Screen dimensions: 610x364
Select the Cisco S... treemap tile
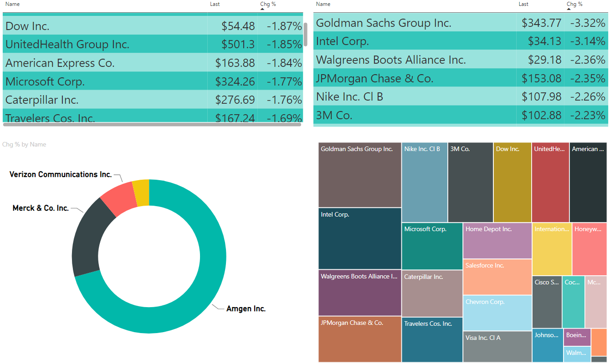click(547, 302)
